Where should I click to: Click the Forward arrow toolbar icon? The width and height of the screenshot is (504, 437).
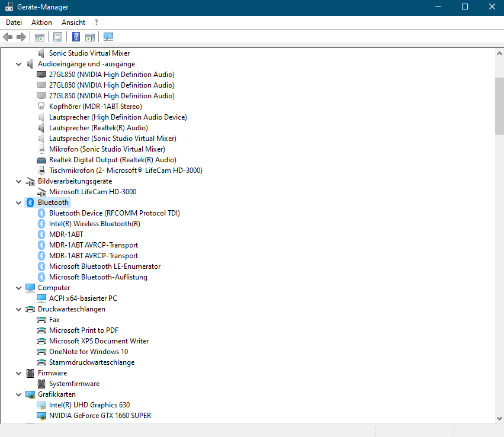(x=21, y=37)
